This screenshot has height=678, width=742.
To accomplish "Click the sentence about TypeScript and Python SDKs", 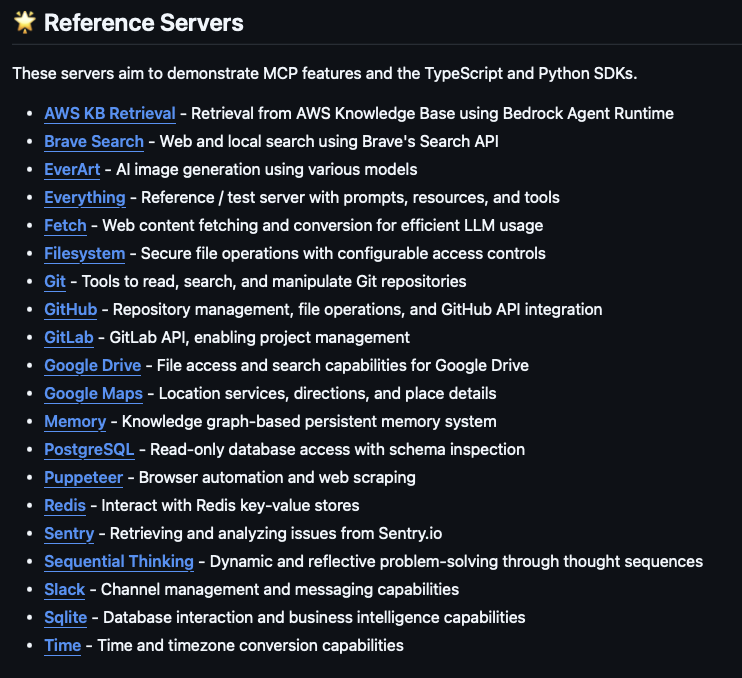I will tap(325, 73).
